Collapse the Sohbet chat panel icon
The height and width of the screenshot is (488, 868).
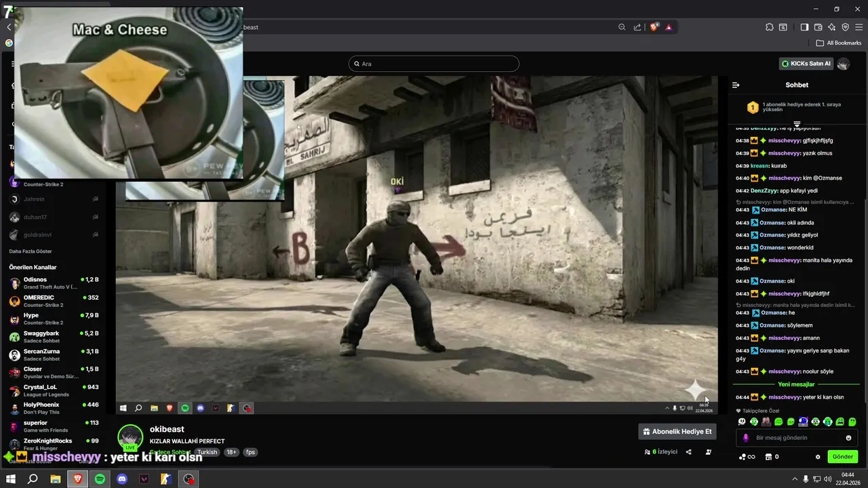pyautogui.click(x=736, y=85)
